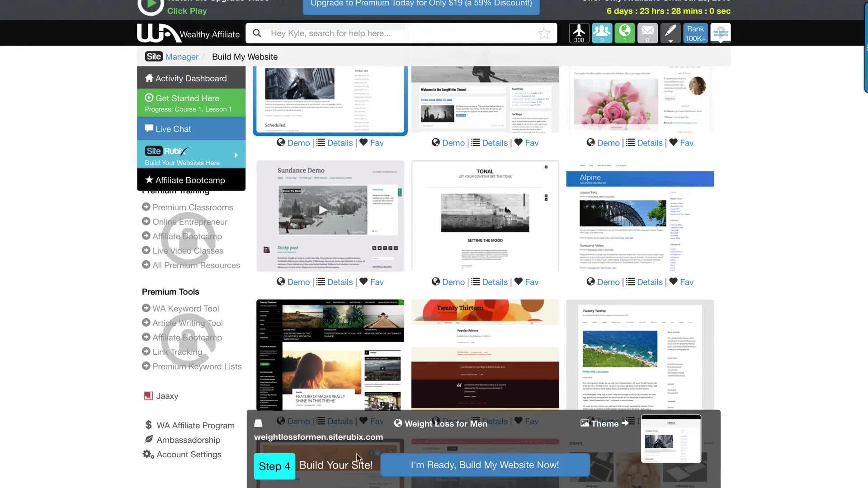The width and height of the screenshot is (868, 488).
Task: Open Live Chat menu item
Action: click(191, 129)
